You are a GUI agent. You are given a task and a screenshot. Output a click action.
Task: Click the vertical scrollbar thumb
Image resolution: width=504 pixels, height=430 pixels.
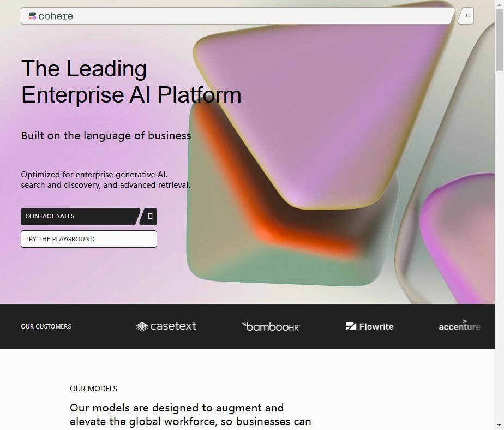pyautogui.click(x=499, y=40)
